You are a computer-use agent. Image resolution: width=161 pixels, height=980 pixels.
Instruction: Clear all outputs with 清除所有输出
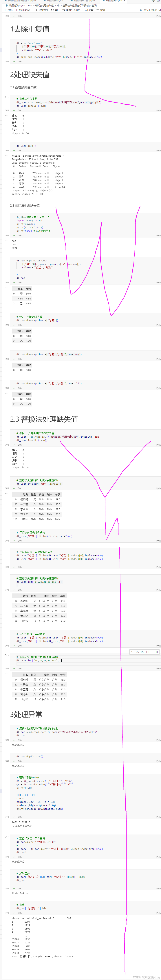click(71, 10)
